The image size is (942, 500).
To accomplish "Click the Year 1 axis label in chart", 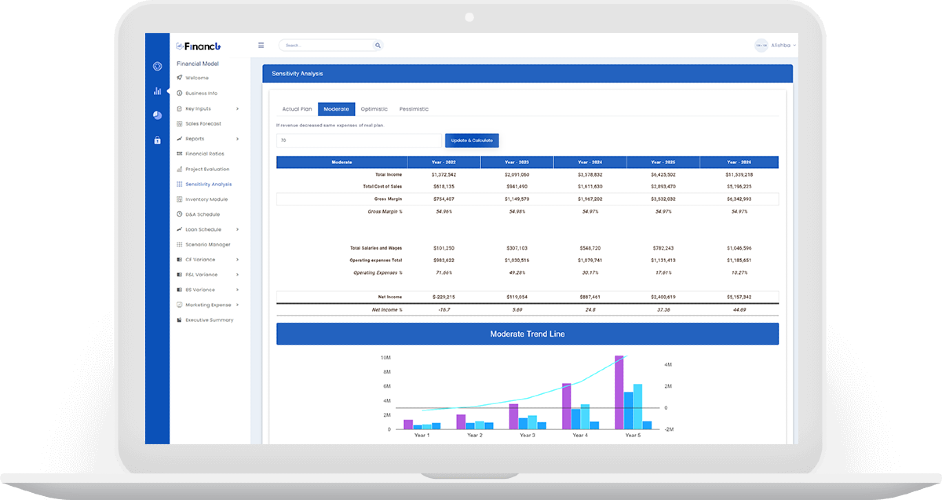I will [422, 435].
